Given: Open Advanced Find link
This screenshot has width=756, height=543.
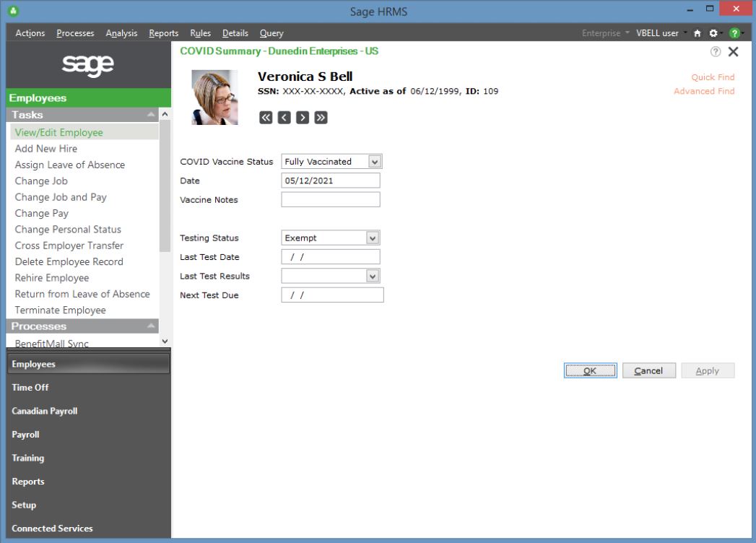Looking at the screenshot, I should coord(704,91).
